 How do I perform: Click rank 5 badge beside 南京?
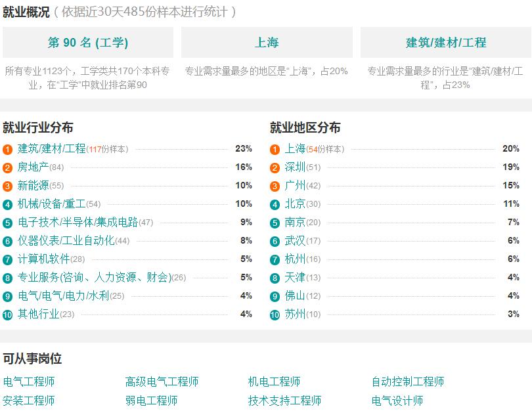(275, 223)
